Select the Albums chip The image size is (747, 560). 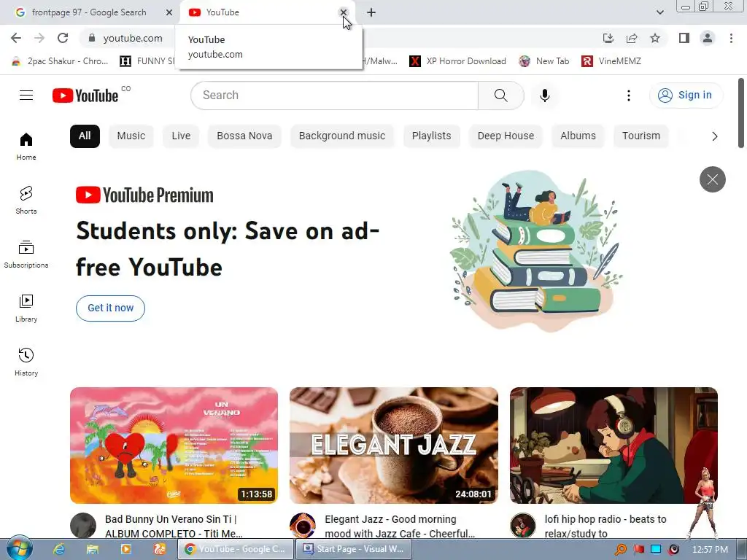578,136
